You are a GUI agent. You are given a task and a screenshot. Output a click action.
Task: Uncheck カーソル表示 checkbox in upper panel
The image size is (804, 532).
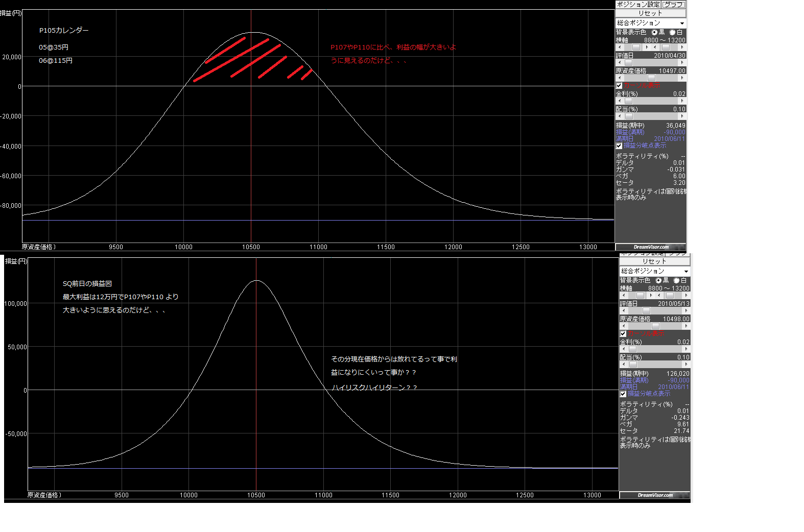coord(619,86)
